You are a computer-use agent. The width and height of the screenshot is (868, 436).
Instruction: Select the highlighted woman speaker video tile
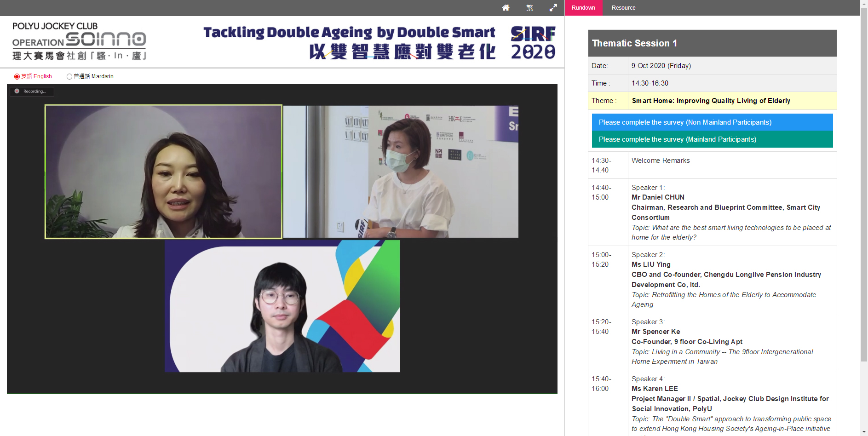pos(163,172)
